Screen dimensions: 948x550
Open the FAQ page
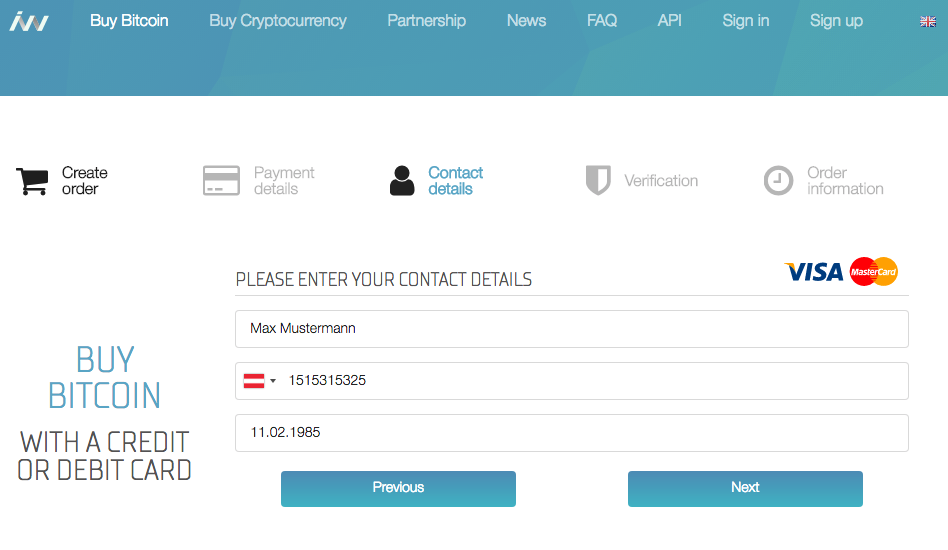[602, 21]
